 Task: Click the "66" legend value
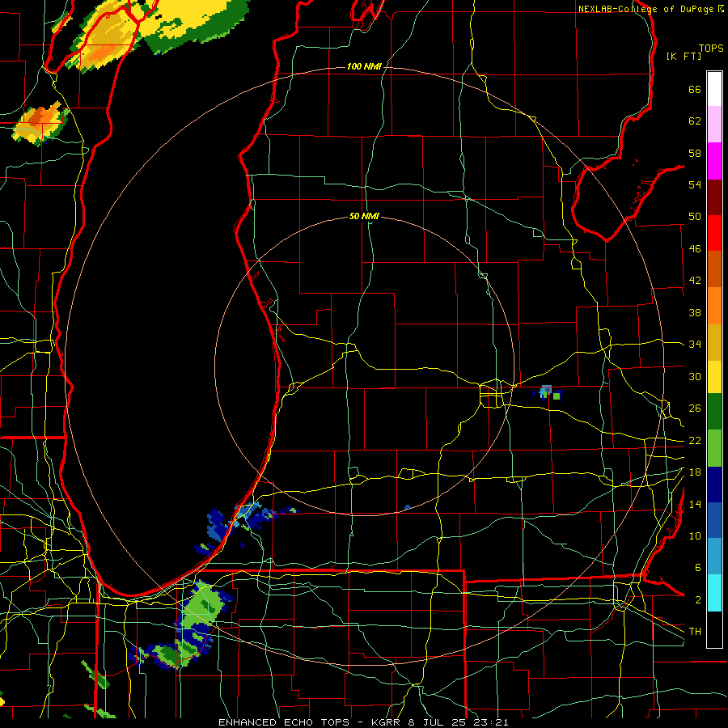(695, 89)
